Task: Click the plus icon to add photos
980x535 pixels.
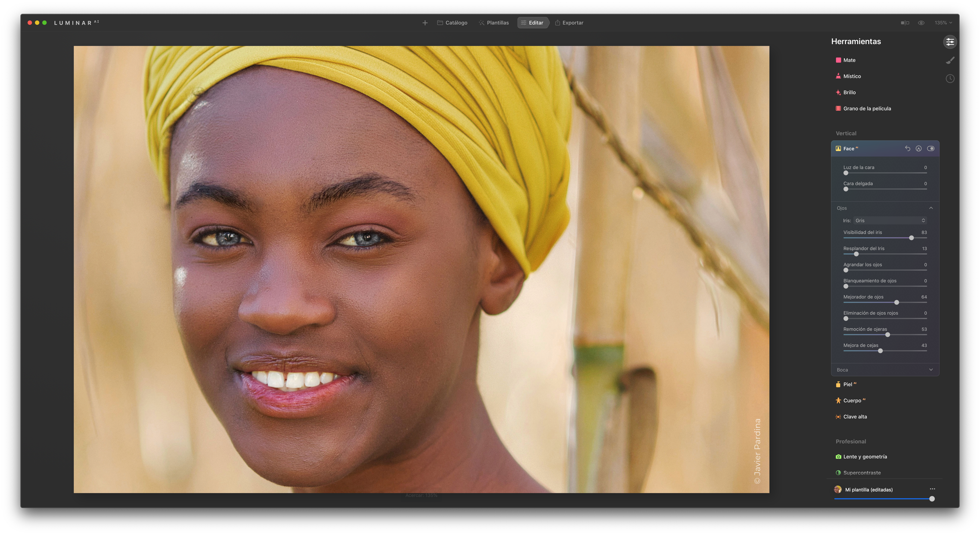Action: click(425, 23)
